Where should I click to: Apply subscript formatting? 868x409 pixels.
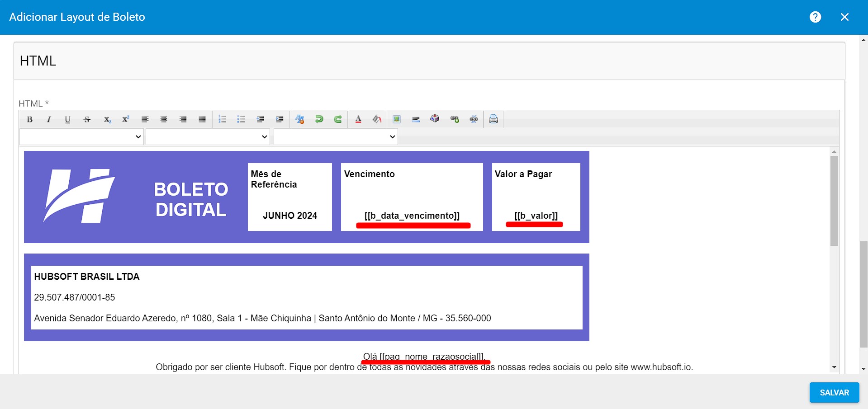pyautogui.click(x=107, y=119)
